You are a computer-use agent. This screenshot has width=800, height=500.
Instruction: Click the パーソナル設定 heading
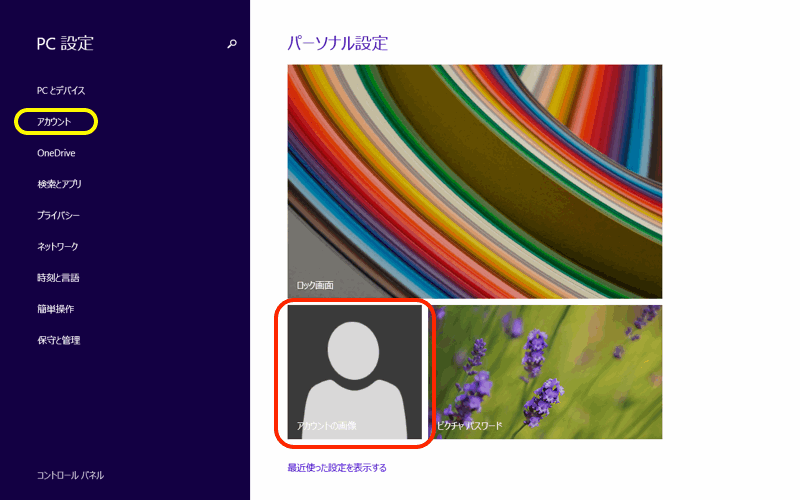[x=337, y=43]
